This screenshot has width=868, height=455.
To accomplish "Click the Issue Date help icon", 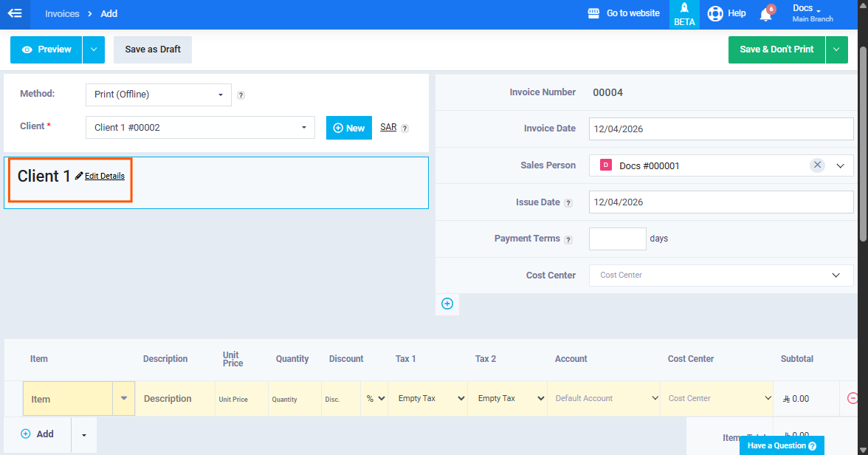I will click(568, 203).
